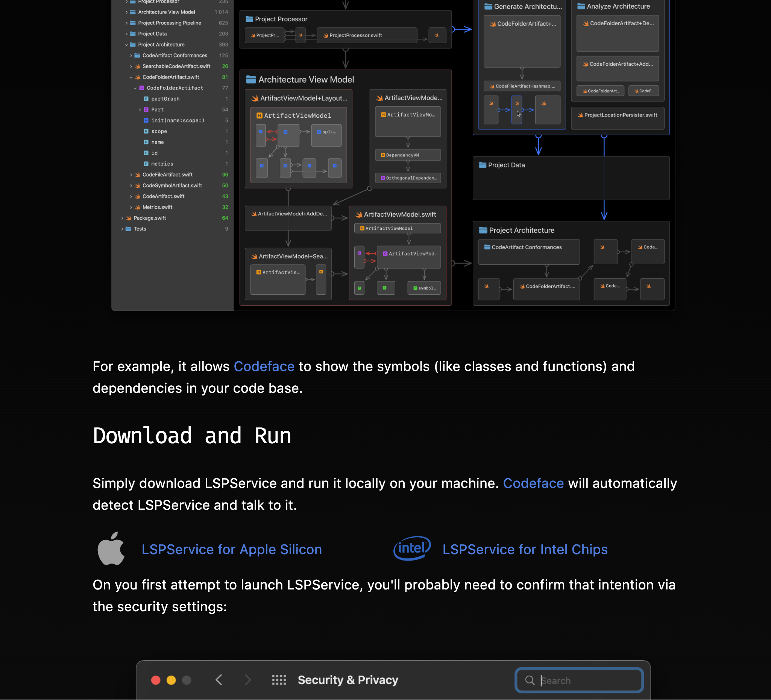
Task: Collapse the CodeFolderArtifact class row
Action: 135,88
